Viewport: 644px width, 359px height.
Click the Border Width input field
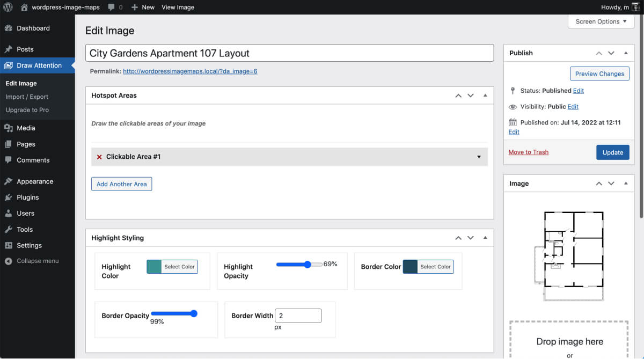298,316
